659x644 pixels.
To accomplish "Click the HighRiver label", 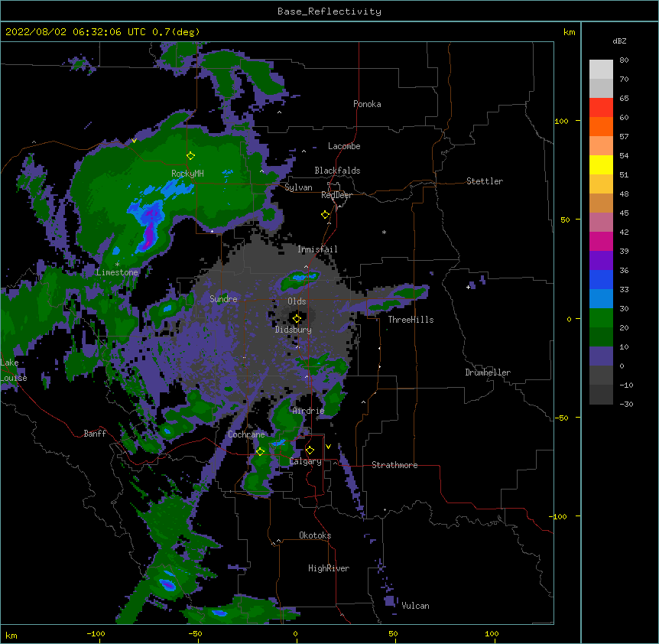I will click(x=329, y=568).
